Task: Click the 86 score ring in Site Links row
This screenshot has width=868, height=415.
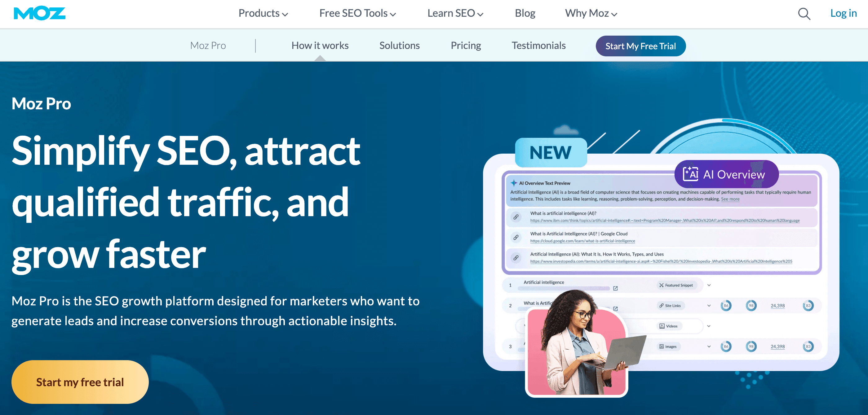Action: [x=726, y=306]
